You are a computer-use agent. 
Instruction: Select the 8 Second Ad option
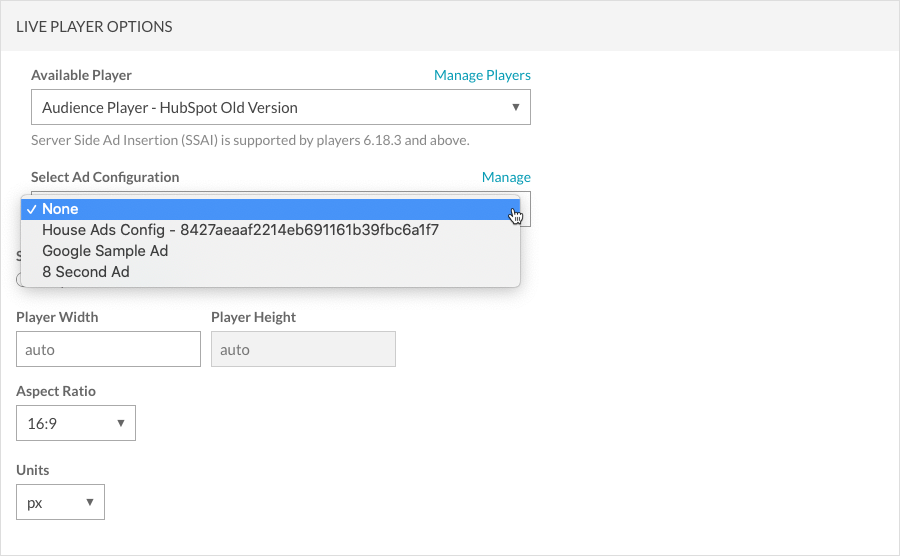click(86, 272)
